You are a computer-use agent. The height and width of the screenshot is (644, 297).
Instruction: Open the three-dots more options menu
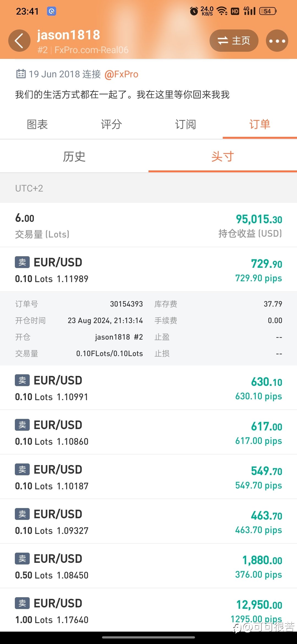coord(277,41)
